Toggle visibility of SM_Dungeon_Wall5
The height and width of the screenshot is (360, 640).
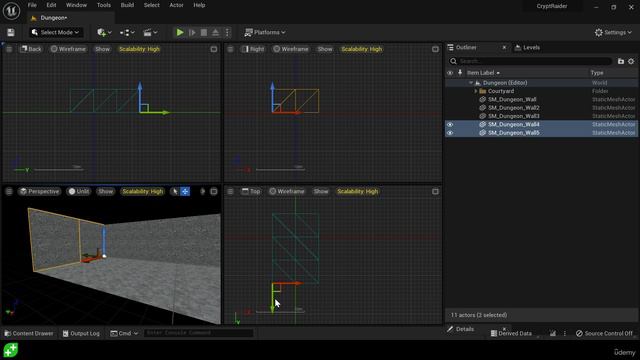(x=450, y=133)
